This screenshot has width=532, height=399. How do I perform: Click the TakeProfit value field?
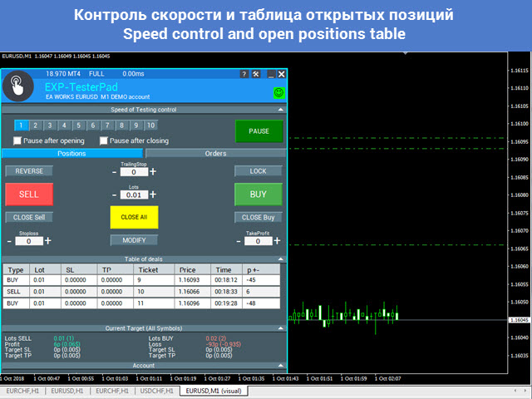[x=259, y=241]
